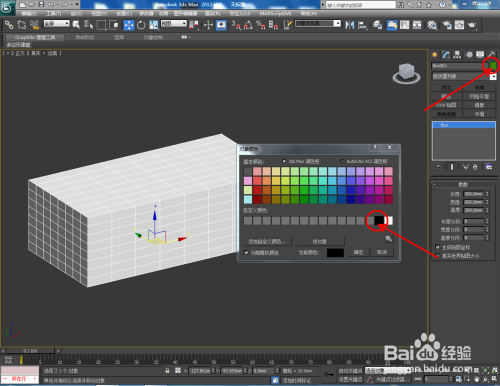The width and height of the screenshot is (500, 386).
Task: Click the Select by Name icon
Action: pyautogui.click(x=89, y=25)
